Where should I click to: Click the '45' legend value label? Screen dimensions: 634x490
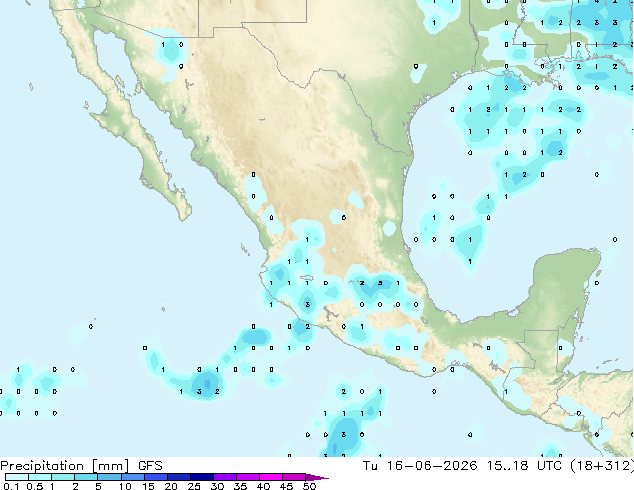pos(286,486)
